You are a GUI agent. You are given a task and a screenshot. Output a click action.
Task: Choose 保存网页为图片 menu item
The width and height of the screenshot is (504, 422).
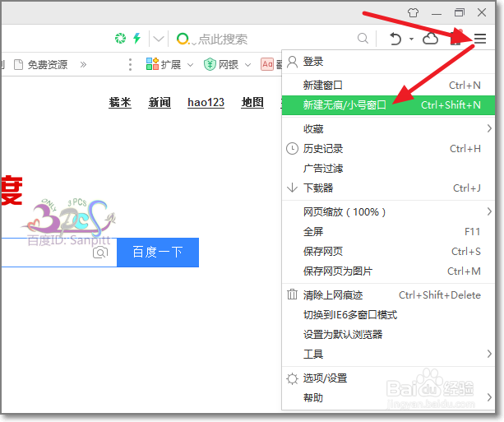coord(388,271)
